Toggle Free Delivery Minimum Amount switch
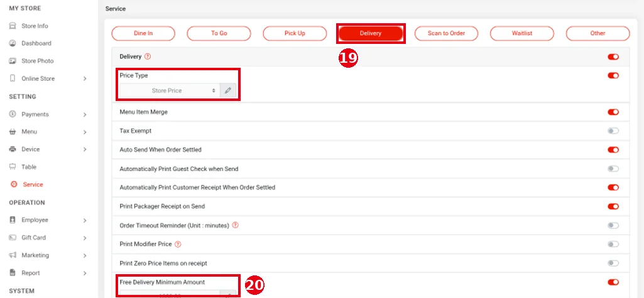This screenshot has width=644, height=298. tap(613, 282)
